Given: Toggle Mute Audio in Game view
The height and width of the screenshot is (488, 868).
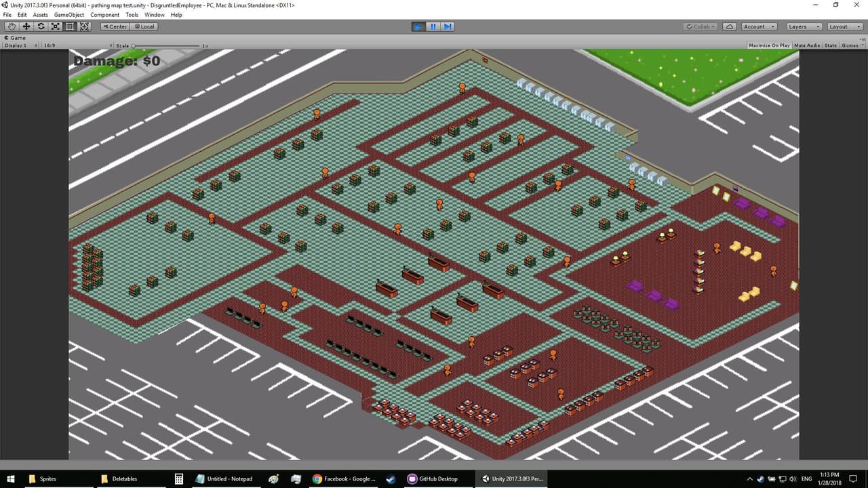Looking at the screenshot, I should click(807, 45).
